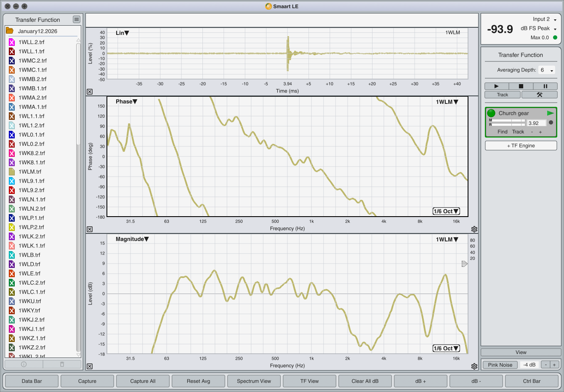This screenshot has width=564, height=392.
Task: Open the Transfer Function data panel menu icon
Action: [76, 19]
